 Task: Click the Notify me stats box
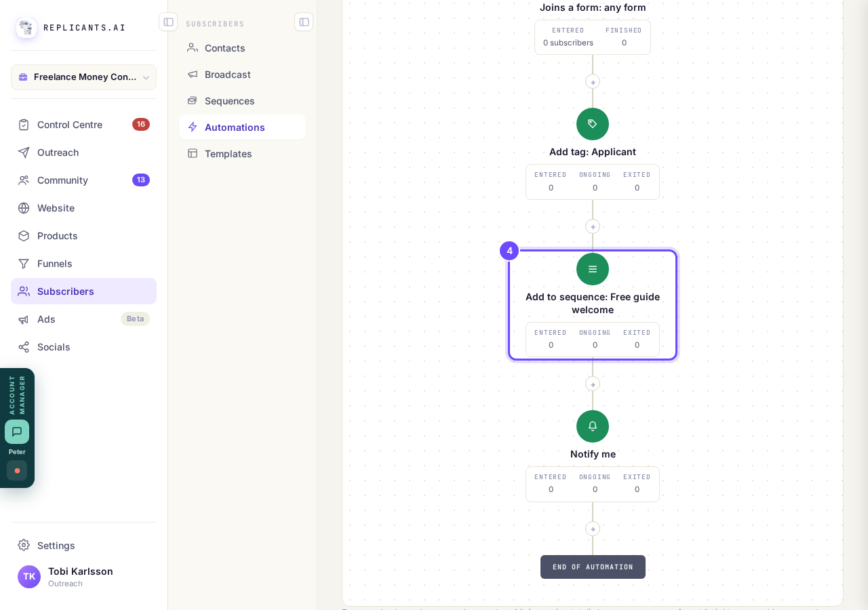[593, 484]
